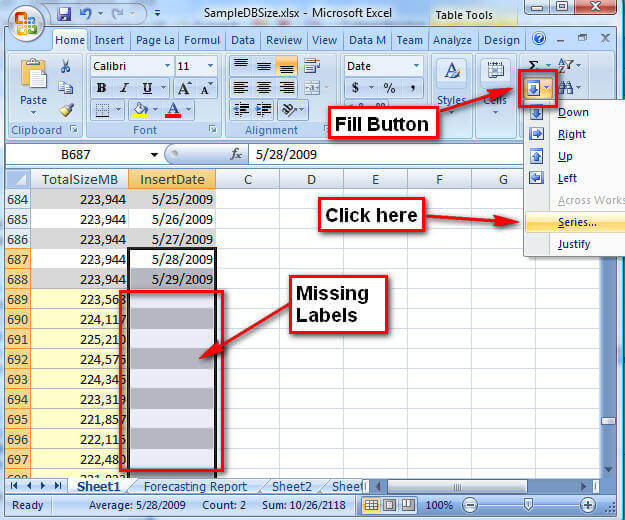This screenshot has width=625, height=520.
Task: Open the font size 11 dropdown
Action: click(x=210, y=66)
